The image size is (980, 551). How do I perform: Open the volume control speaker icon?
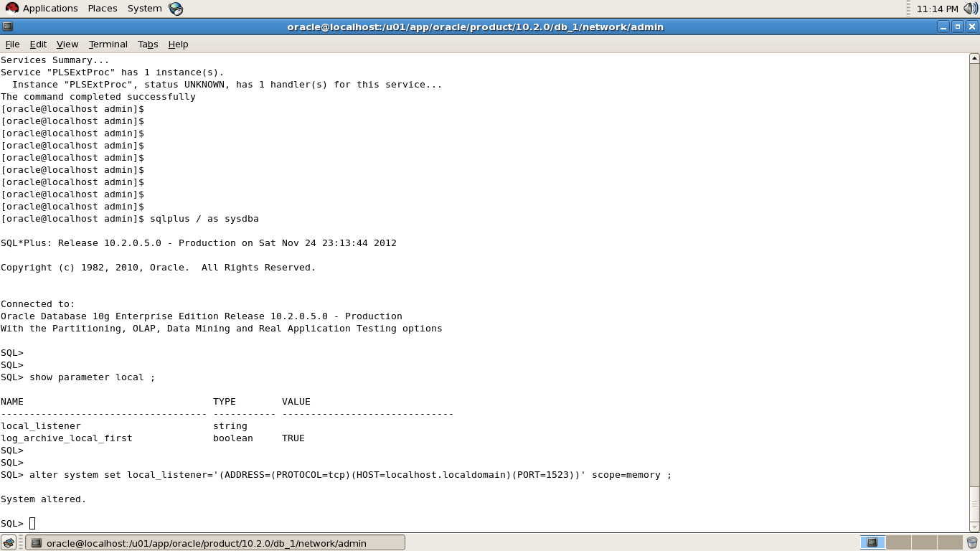click(969, 9)
